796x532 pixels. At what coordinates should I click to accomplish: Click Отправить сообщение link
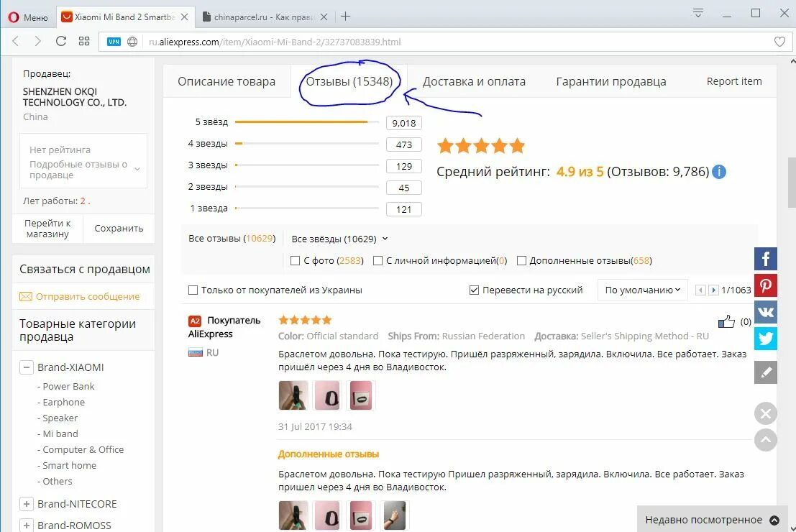[87, 296]
